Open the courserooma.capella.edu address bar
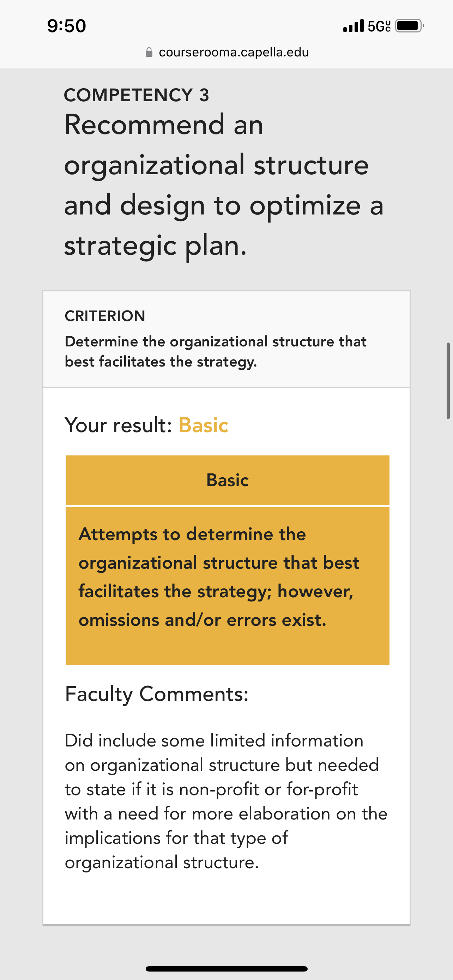The width and height of the screenshot is (453, 980). point(227,52)
